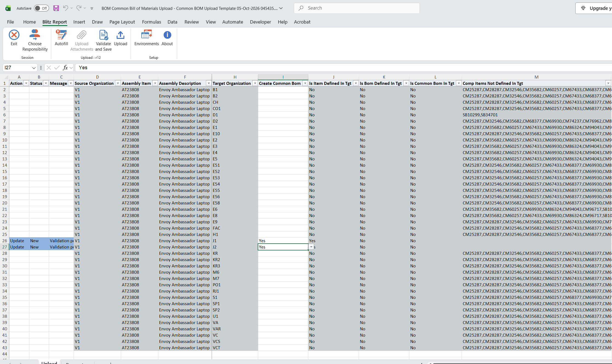Click the Upgrade button

[x=594, y=8]
